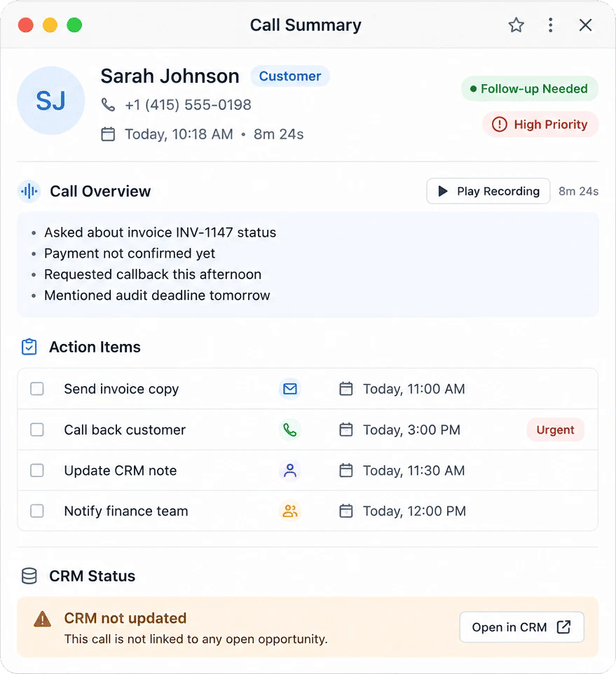Open the three-dot more options menu
The image size is (616, 674).
[550, 25]
